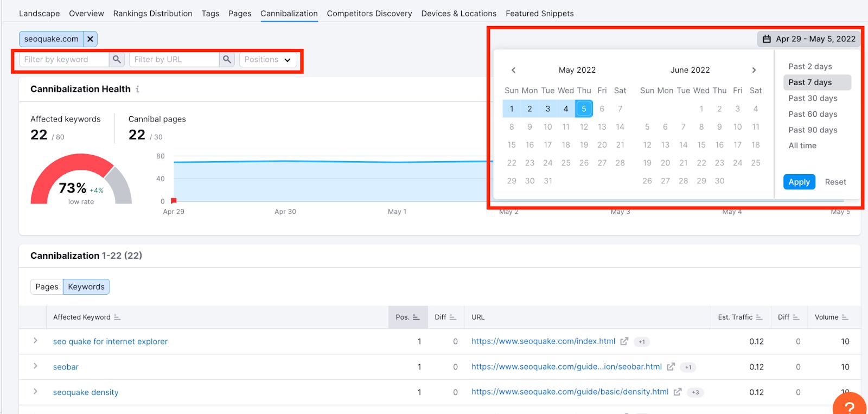Open external link for index.html URL

624,341
